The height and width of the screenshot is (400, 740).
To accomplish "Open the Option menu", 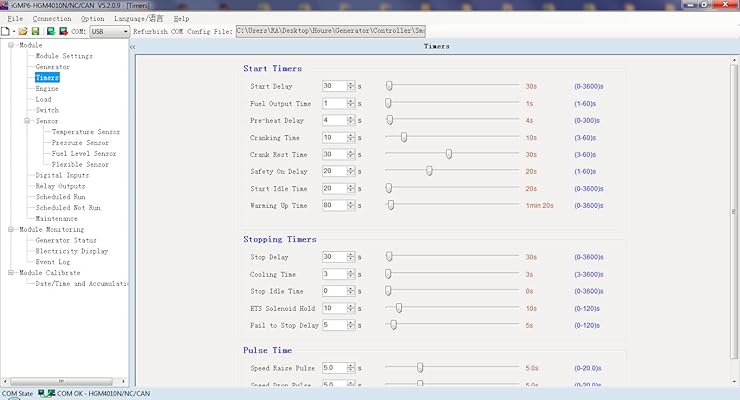I will coord(92,18).
